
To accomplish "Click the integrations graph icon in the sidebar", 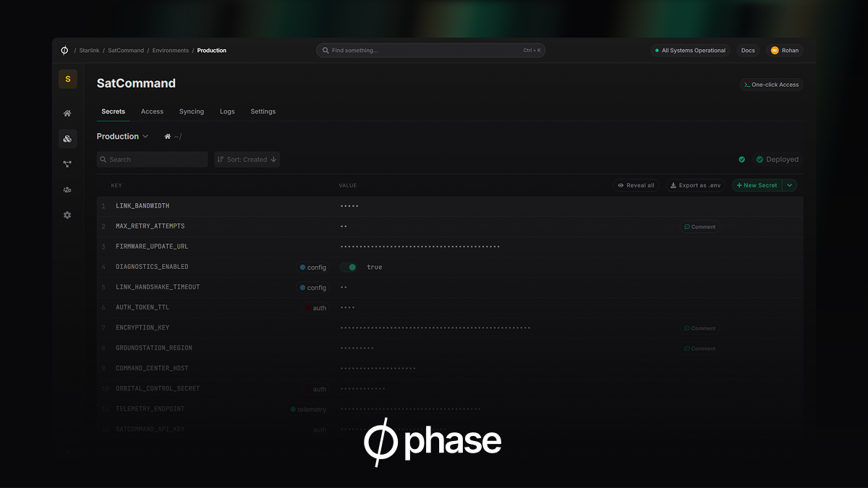I will 67,163.
